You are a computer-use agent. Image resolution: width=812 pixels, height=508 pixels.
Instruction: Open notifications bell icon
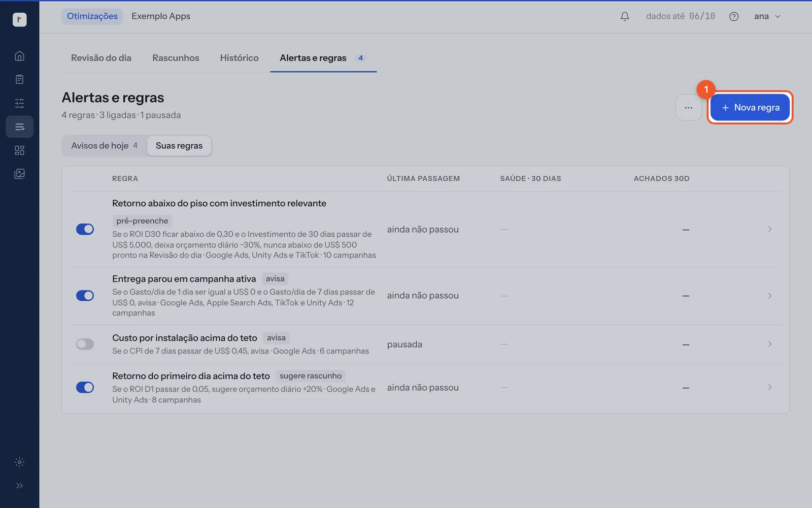tap(625, 16)
